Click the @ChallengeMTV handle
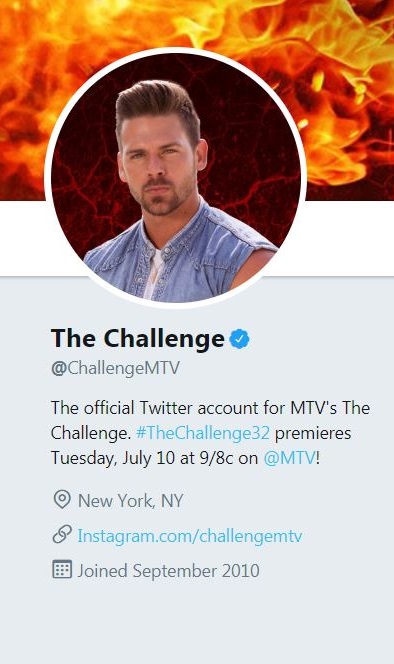 (115, 368)
